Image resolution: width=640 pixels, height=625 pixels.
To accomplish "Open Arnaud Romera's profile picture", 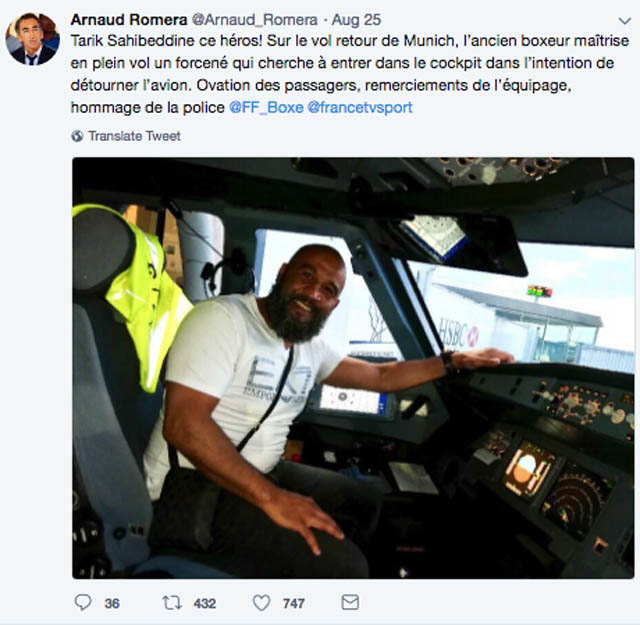I will [33, 38].
